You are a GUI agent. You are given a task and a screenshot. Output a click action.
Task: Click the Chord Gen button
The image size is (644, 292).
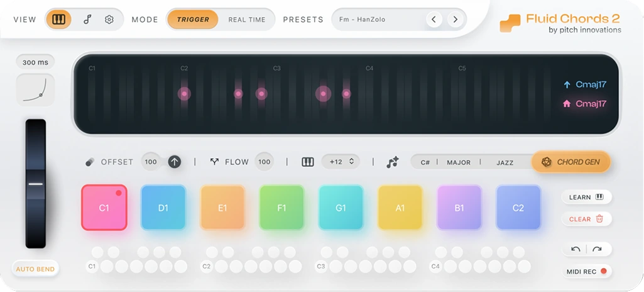[x=570, y=162]
